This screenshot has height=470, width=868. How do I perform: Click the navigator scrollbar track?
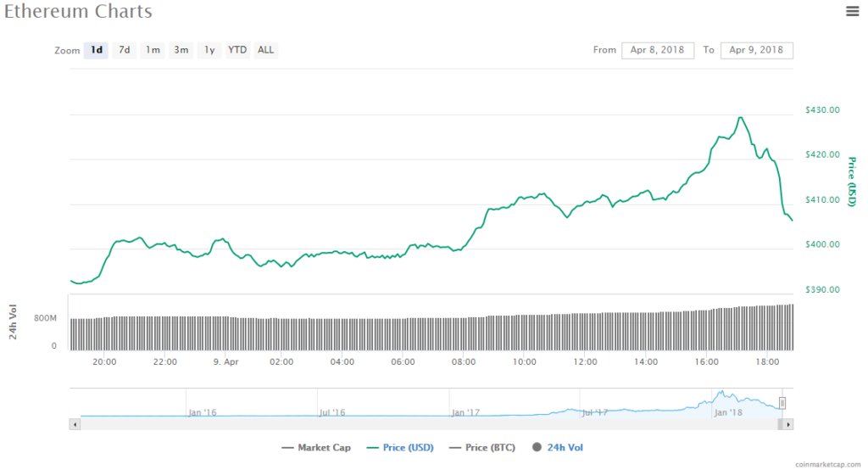424,423
